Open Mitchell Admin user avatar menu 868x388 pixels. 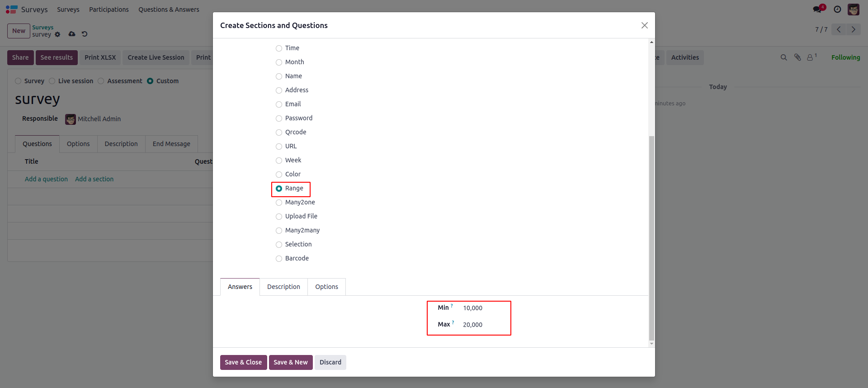[x=854, y=9]
